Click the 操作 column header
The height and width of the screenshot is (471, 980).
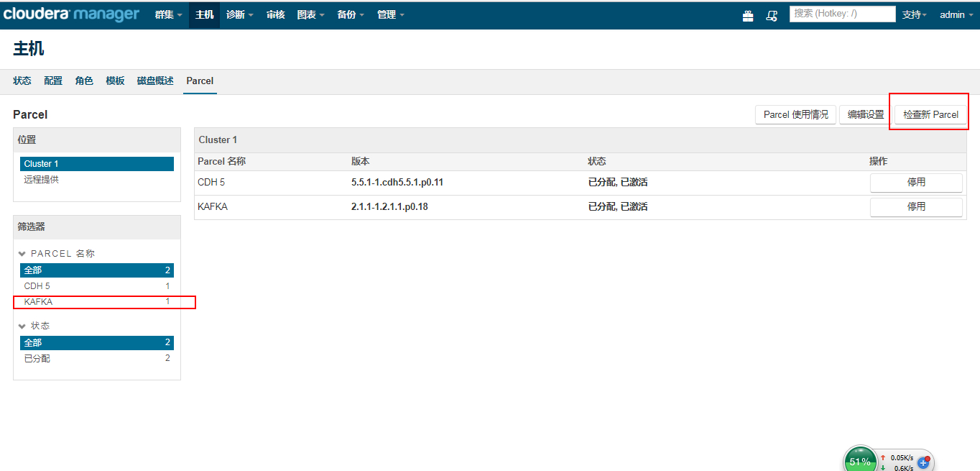[879, 161]
